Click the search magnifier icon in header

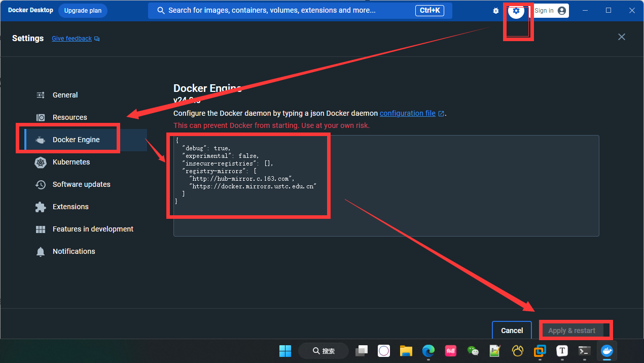161,11
